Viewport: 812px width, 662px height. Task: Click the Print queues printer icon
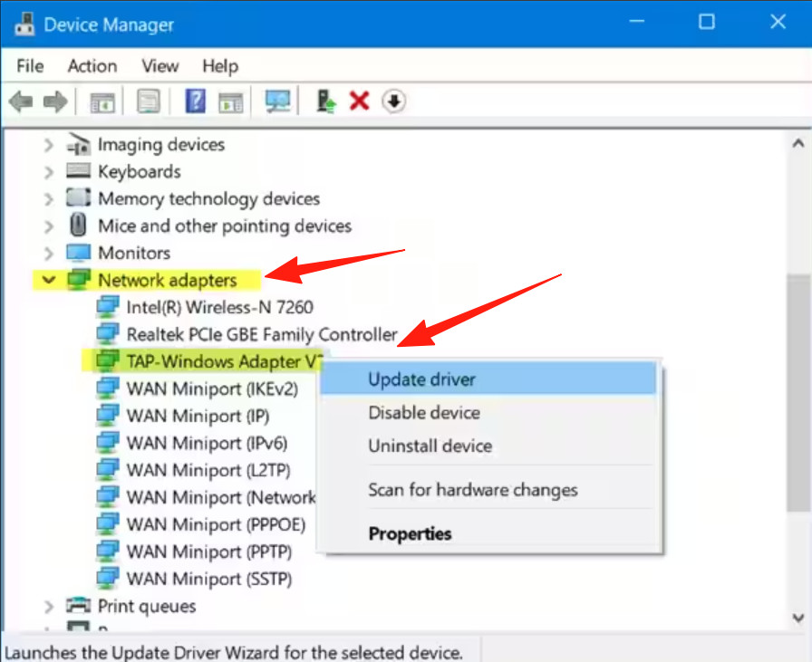click(78, 605)
